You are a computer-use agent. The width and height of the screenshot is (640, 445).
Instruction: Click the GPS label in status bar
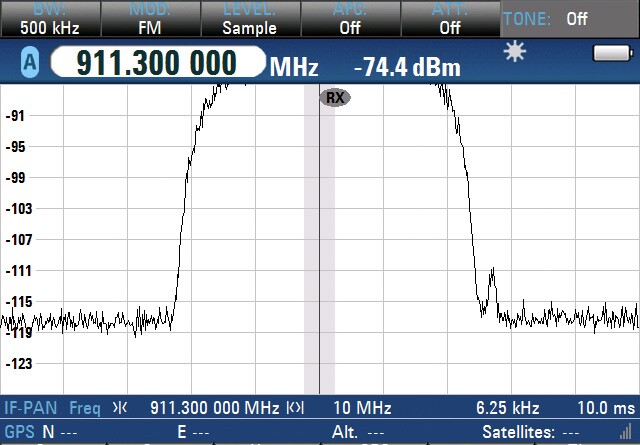(20, 432)
